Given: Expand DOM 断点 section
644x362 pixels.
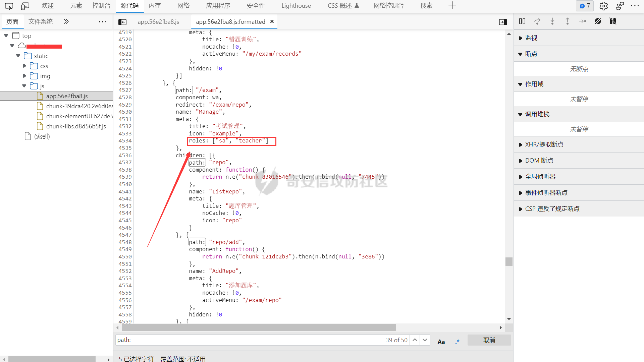Looking at the screenshot, I should [x=579, y=161].
